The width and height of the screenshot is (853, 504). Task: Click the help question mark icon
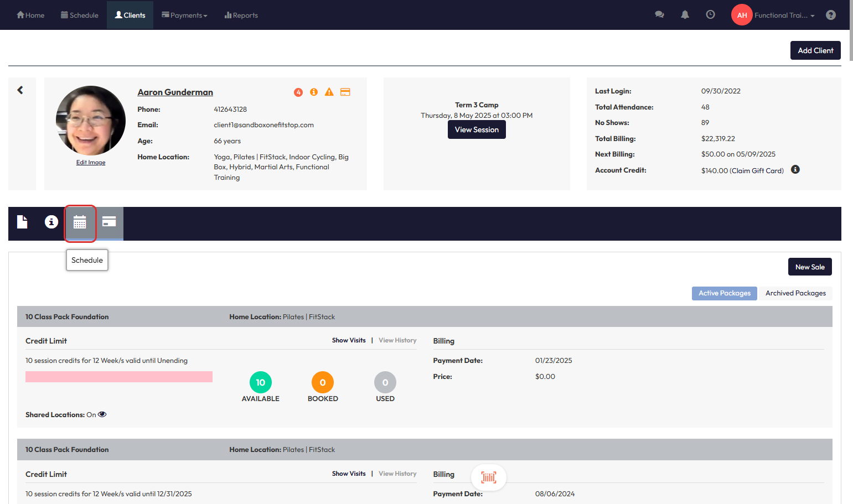pyautogui.click(x=830, y=15)
